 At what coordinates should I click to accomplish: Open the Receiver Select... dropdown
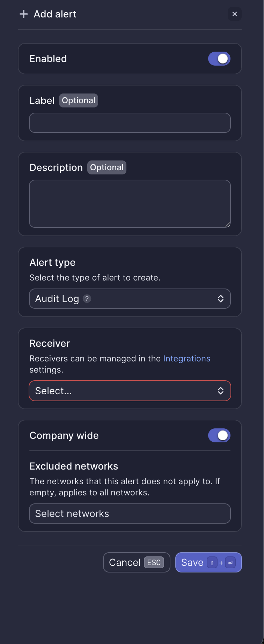click(130, 391)
